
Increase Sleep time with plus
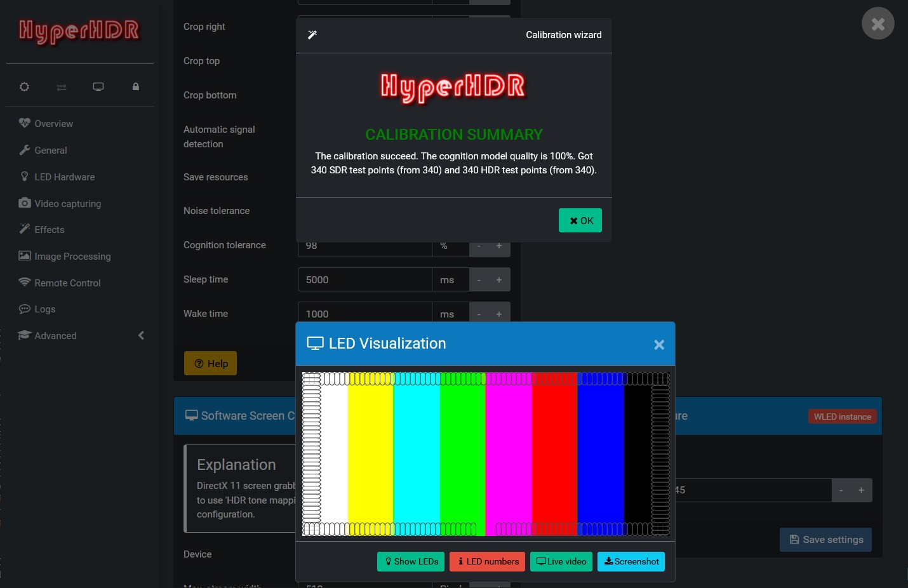pos(499,279)
